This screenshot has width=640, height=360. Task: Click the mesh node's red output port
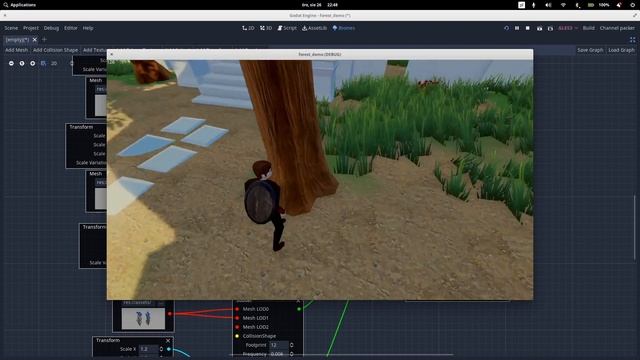click(x=170, y=313)
